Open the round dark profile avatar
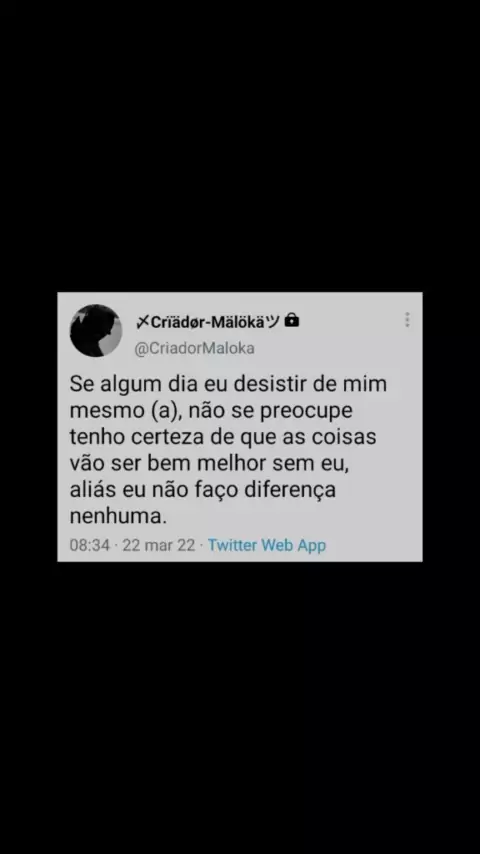 click(x=96, y=331)
